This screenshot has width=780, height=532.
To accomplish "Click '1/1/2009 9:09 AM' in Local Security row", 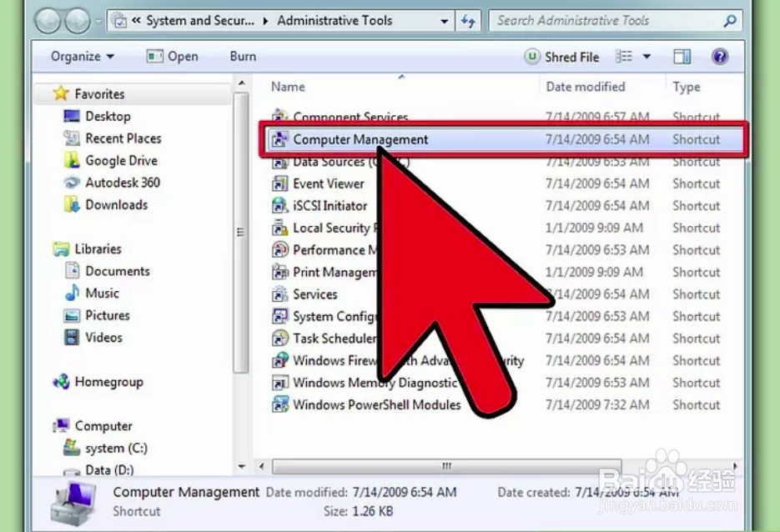I will pyautogui.click(x=594, y=228).
